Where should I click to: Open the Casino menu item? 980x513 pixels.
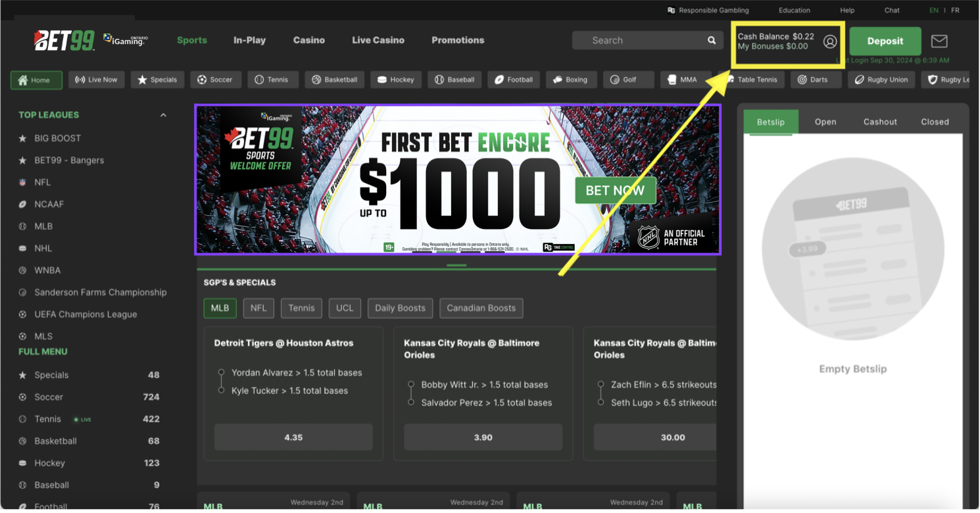click(x=309, y=40)
